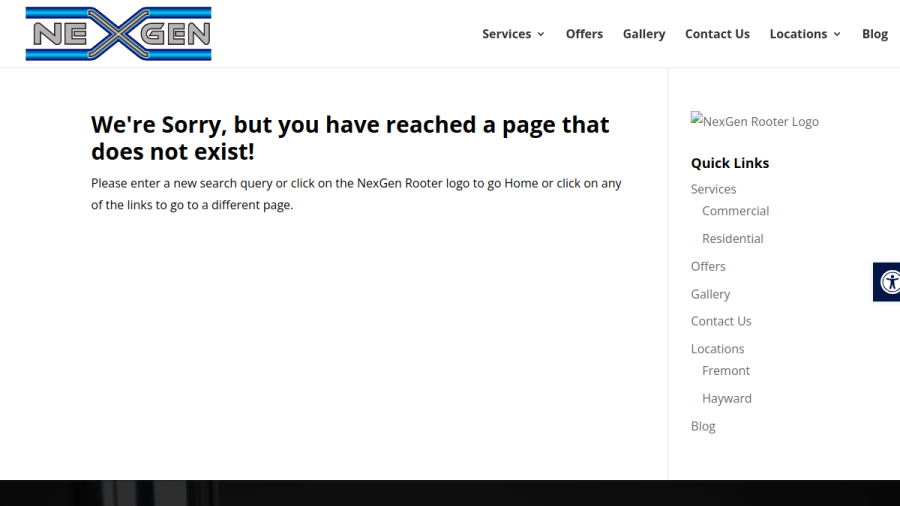
Task: Click Contact Us under Quick Links
Action: 721,321
